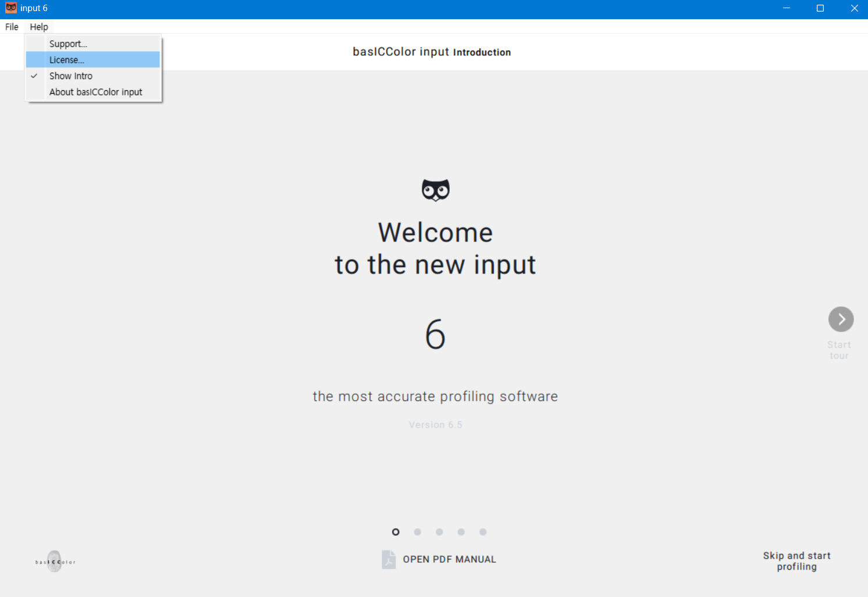Skip and start profiling
This screenshot has height=597, width=868.
point(797,561)
